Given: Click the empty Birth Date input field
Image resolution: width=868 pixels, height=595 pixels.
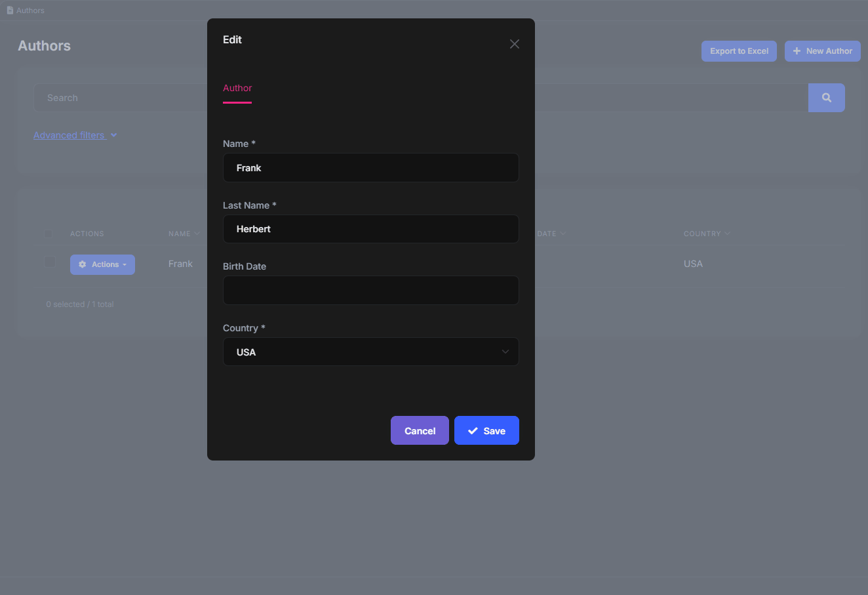Looking at the screenshot, I should pos(370,290).
